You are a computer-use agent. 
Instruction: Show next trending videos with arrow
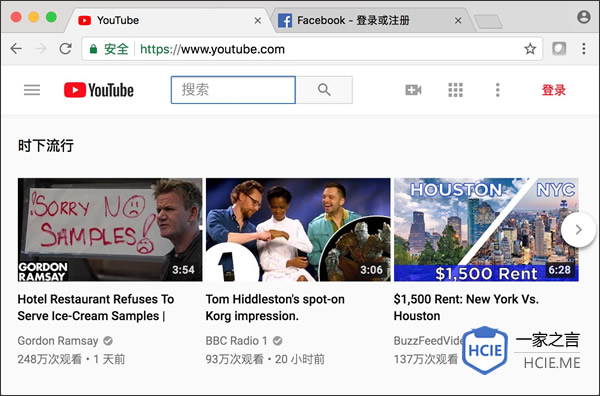578,230
